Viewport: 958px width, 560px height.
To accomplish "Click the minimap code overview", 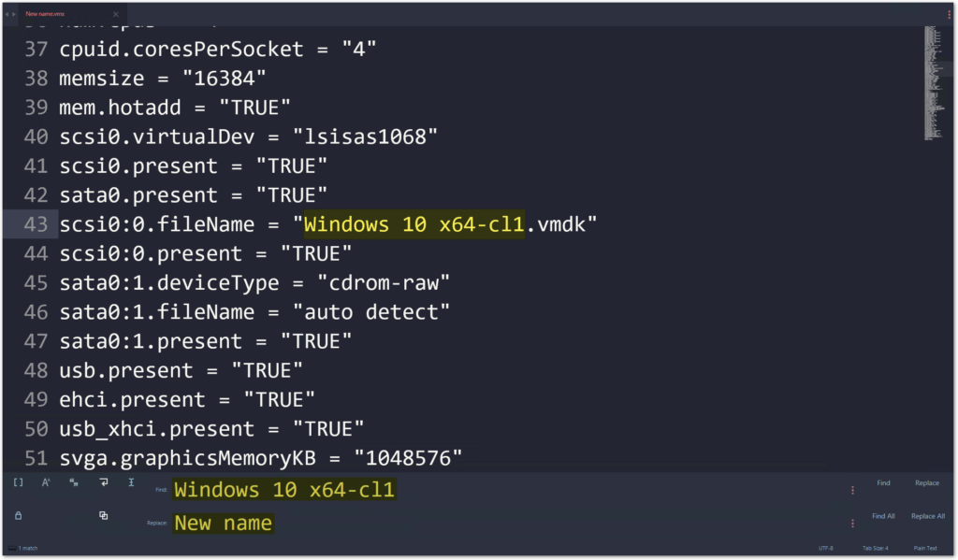I will pos(935,82).
